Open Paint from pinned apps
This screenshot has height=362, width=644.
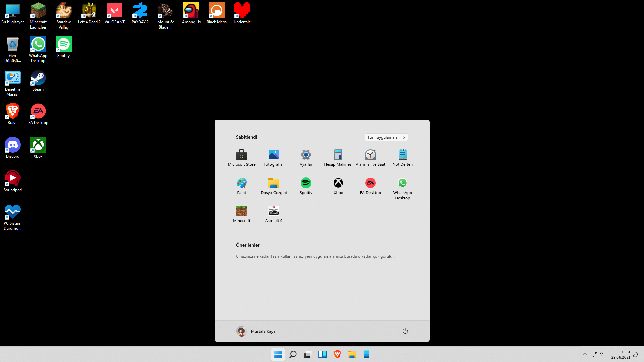pos(242,186)
